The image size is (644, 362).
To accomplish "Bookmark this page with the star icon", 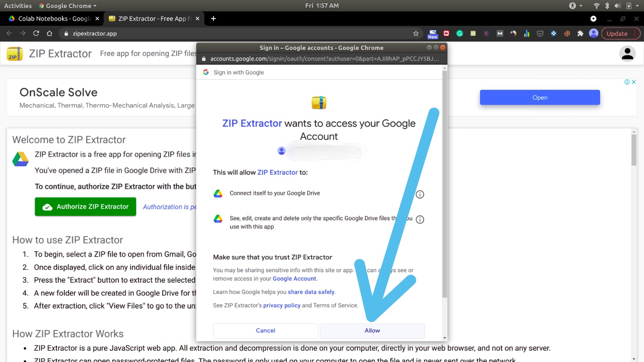I will click(416, 33).
